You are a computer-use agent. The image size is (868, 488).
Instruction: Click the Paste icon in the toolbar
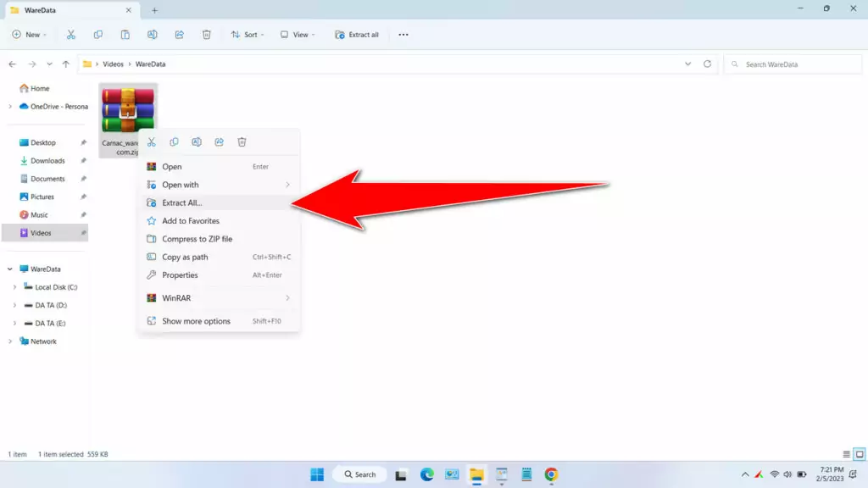point(125,34)
